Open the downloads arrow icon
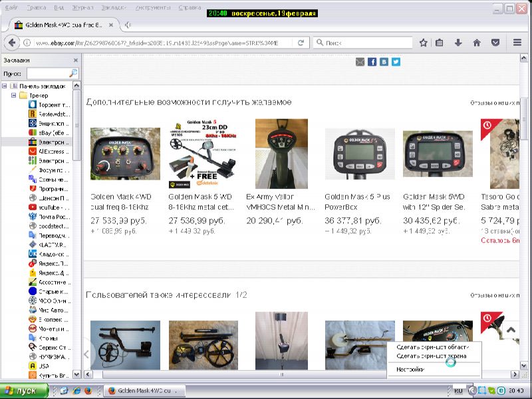 [x=458, y=43]
